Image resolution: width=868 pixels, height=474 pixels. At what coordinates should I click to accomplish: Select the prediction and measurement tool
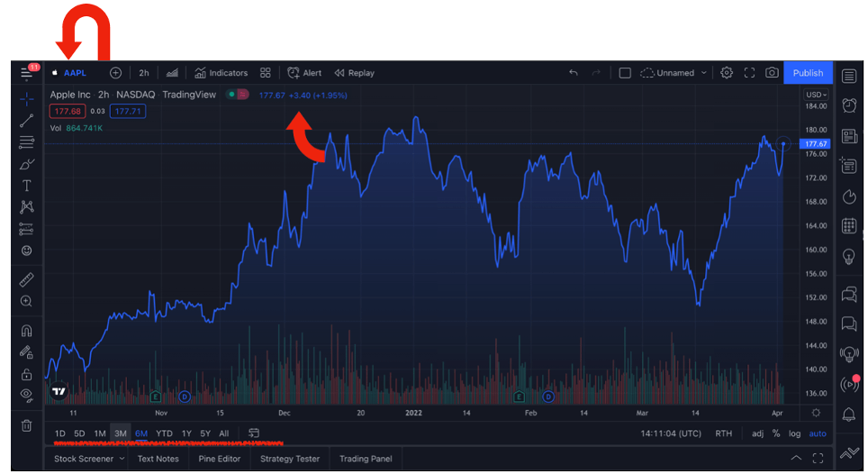coord(27,229)
